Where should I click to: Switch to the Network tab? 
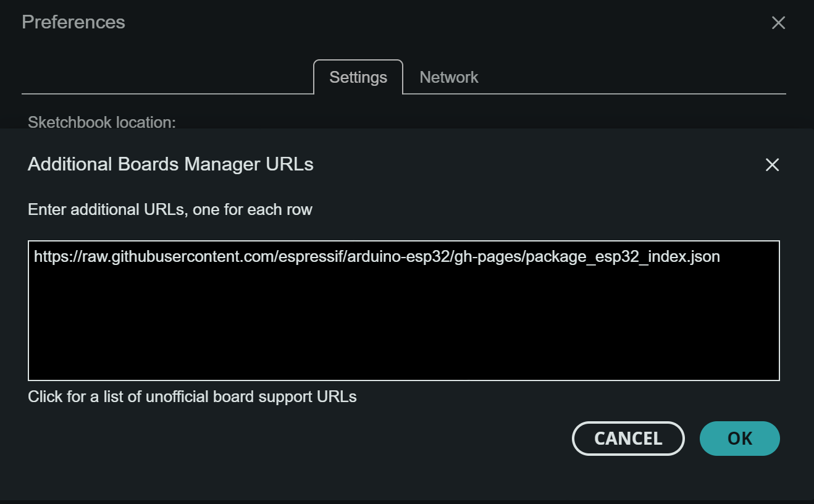[x=448, y=77]
